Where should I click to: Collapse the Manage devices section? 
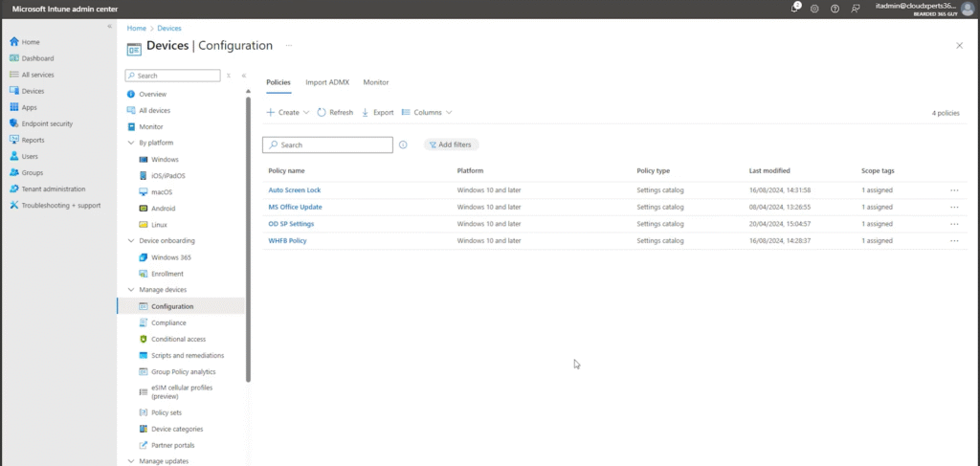pos(131,290)
